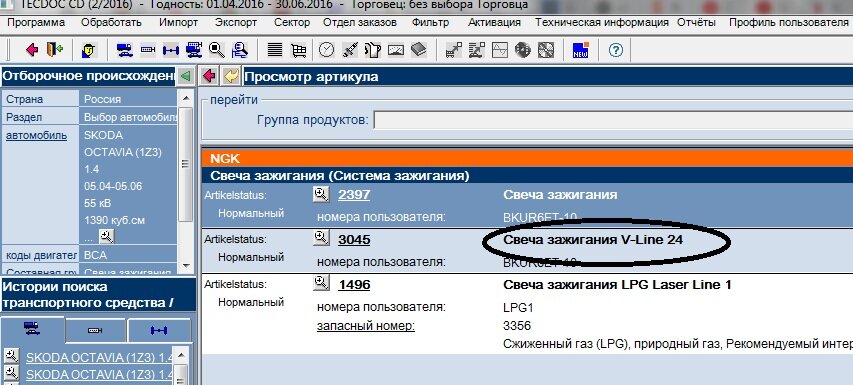This screenshot has height=385, width=853.
Task: Click the gauge meter icon
Action: pos(395,51)
